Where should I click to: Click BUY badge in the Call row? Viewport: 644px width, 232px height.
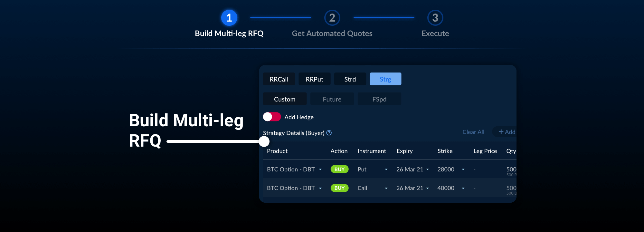coord(339,188)
